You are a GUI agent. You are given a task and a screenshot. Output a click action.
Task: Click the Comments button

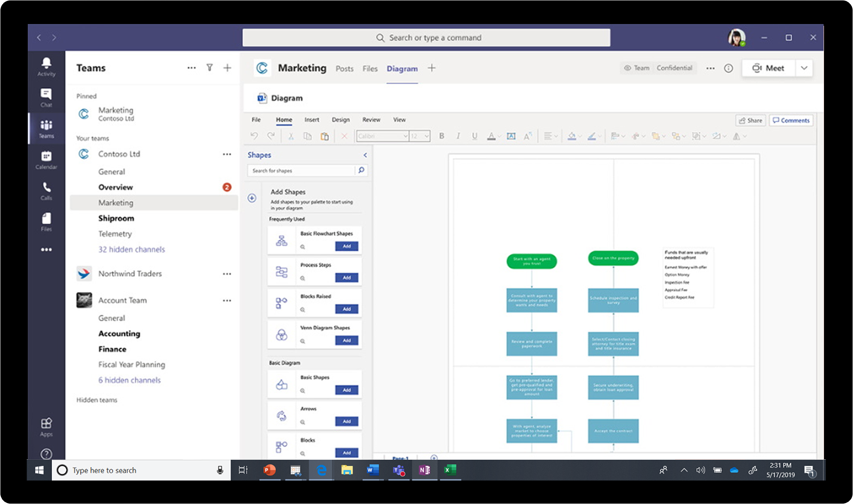pos(791,120)
